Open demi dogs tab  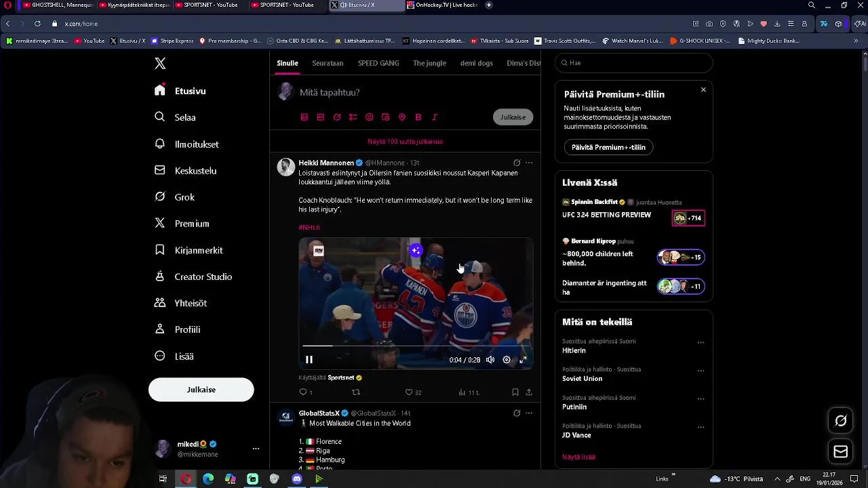coord(477,63)
